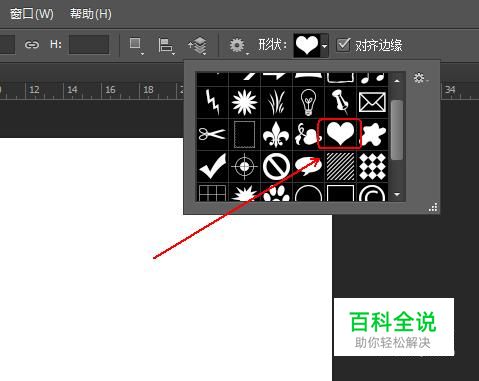Click the shape list scroll up arrow
Viewport: 479px width, 381px height.
(397, 81)
